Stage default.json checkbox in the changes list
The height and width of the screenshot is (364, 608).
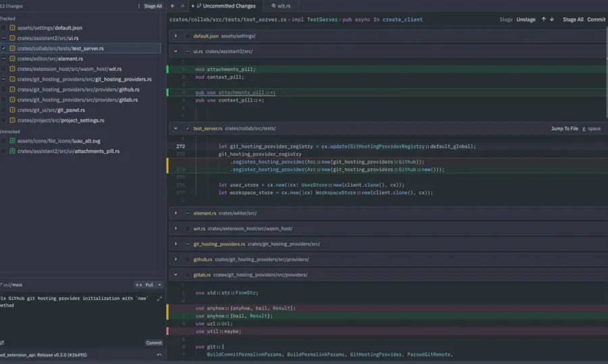3,28
